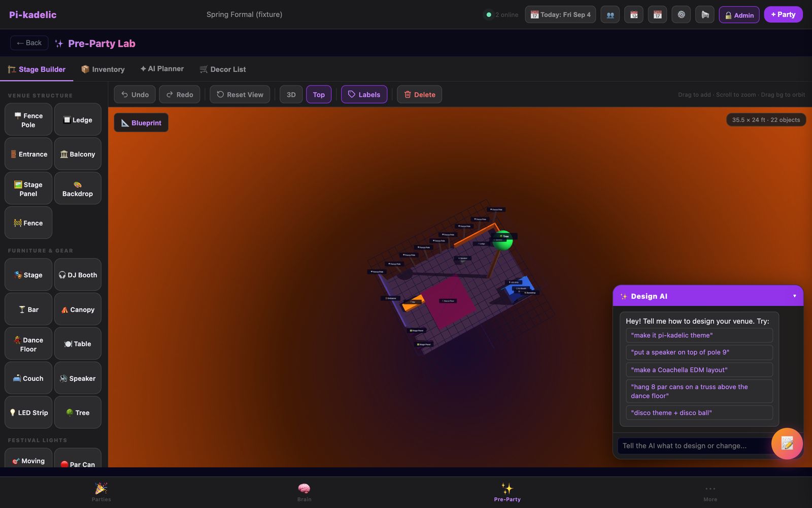
Task: Toggle the Labels display
Action: [364, 94]
